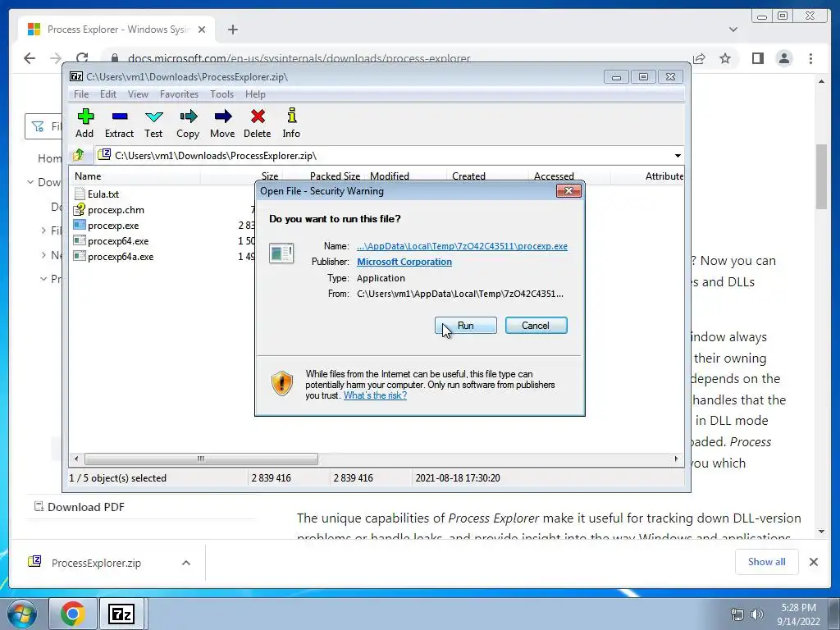Click the webpage vertical scrollbar thumb
This screenshot has width=840, height=630.
[821, 177]
